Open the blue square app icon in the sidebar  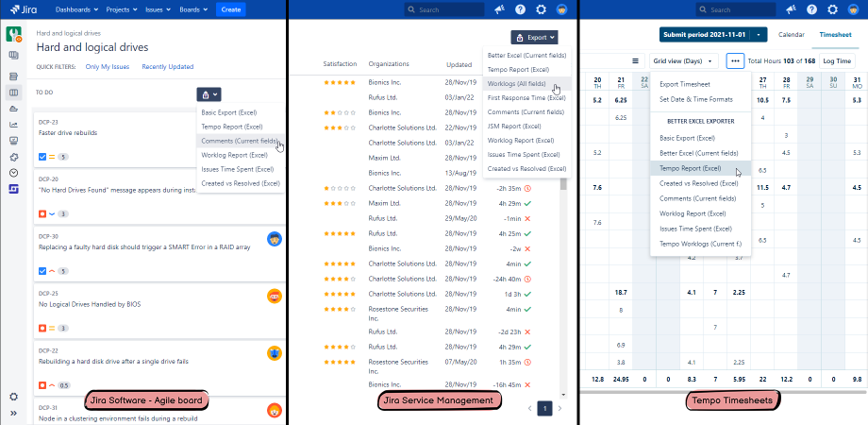pos(14,189)
